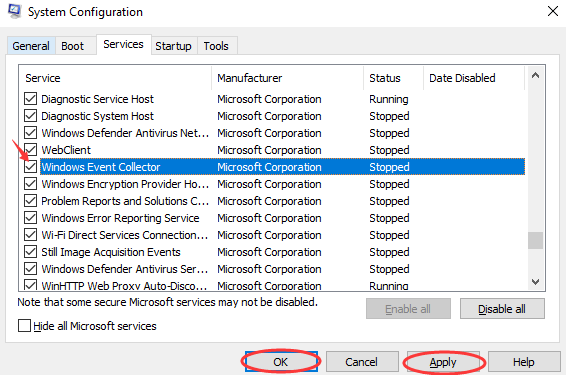Screen dimensions: 566x375
Task: Select the WebClient service name
Action: click(x=66, y=150)
